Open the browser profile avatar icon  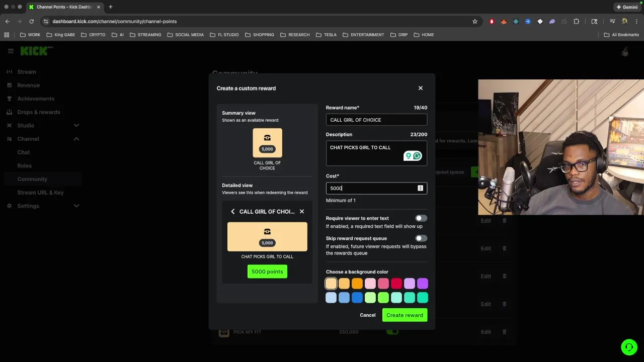(x=624, y=22)
